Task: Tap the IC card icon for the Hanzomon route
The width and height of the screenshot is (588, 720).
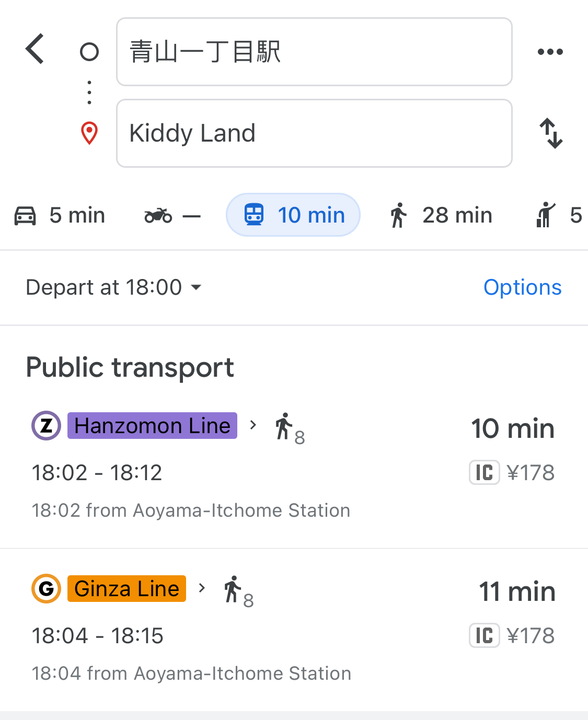Action: point(485,473)
